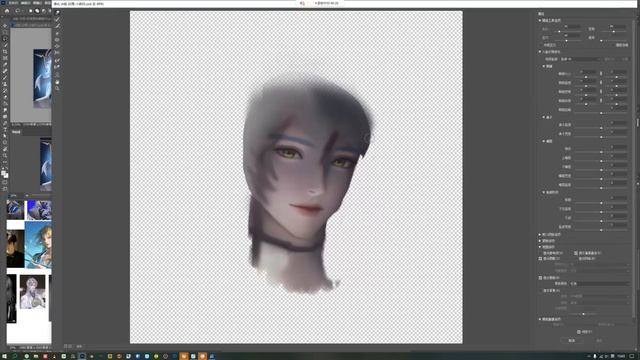Select the Liquify Hand tool
The height and width of the screenshot is (360, 640).
[x=57, y=82]
